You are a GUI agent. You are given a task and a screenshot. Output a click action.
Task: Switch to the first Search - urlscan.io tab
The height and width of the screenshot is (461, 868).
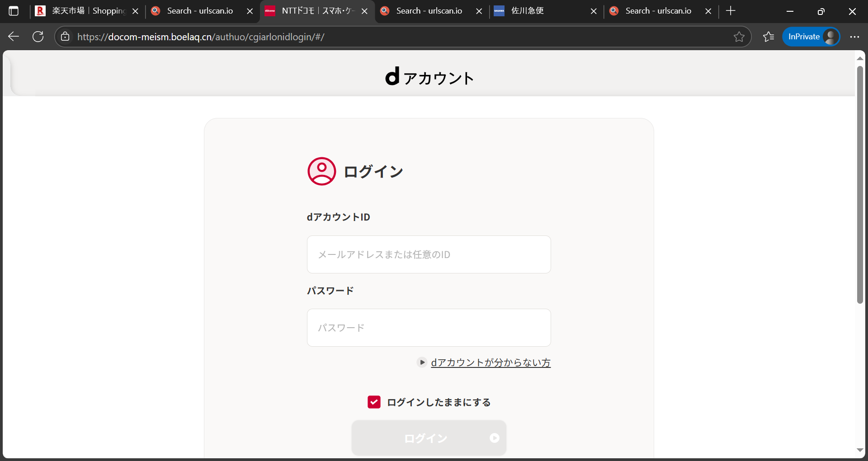click(x=202, y=11)
